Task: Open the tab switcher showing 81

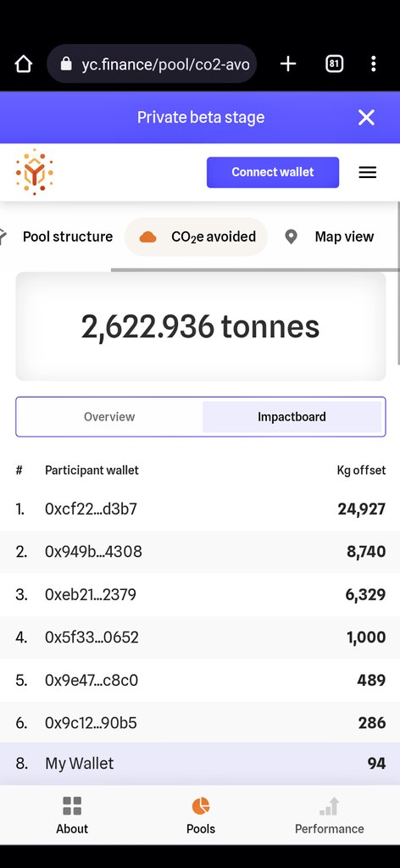Action: [x=334, y=64]
